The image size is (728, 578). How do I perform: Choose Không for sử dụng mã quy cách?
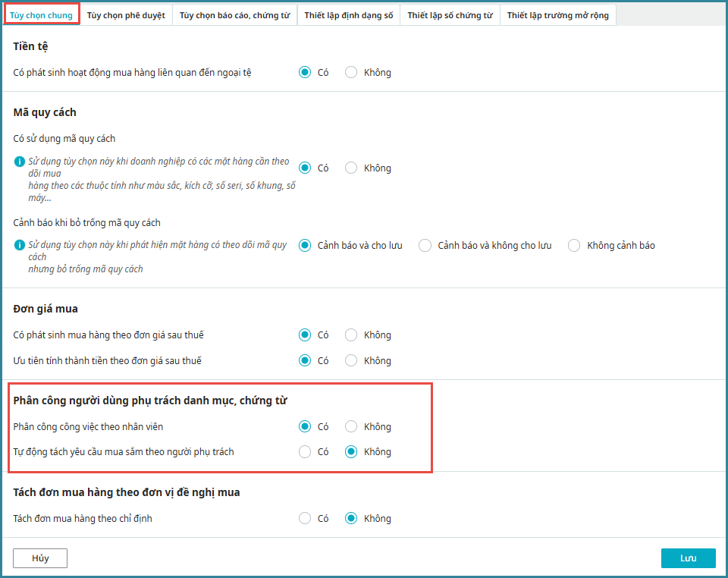click(x=351, y=168)
